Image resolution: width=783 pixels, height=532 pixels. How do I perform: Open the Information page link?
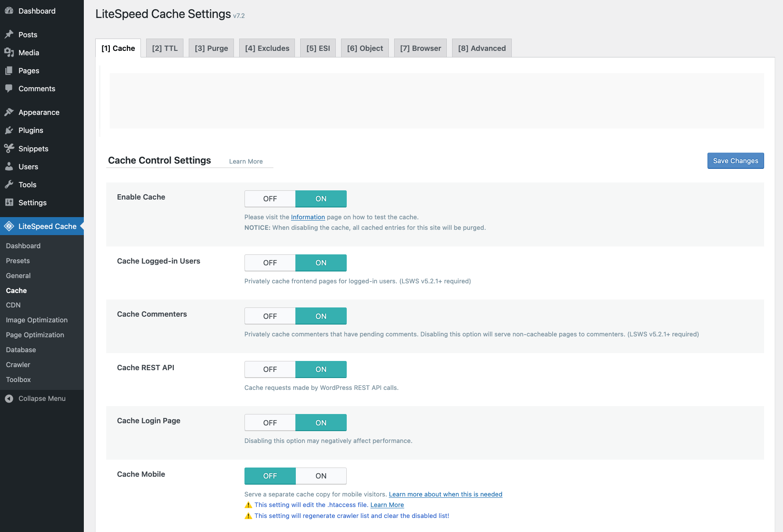point(308,217)
